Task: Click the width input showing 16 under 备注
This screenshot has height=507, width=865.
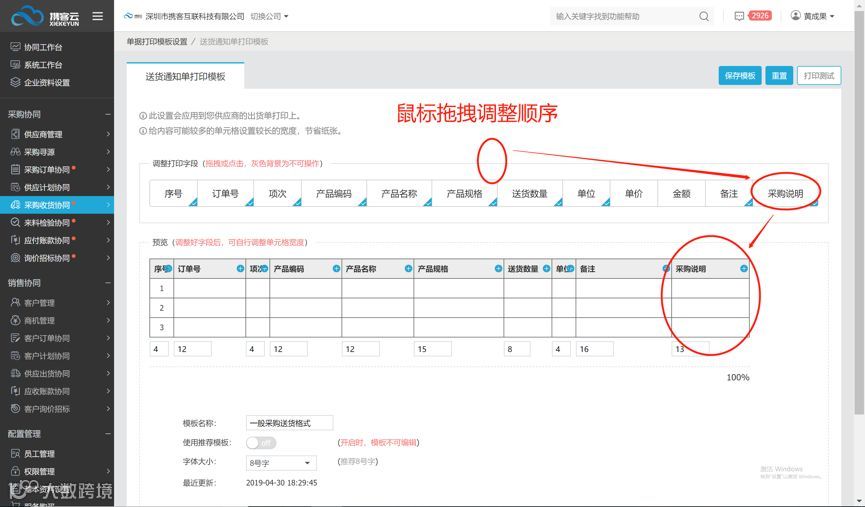Action: [595, 349]
